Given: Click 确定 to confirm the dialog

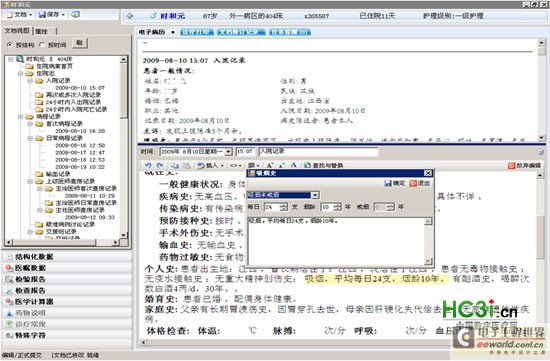Looking at the screenshot, I should [x=395, y=183].
